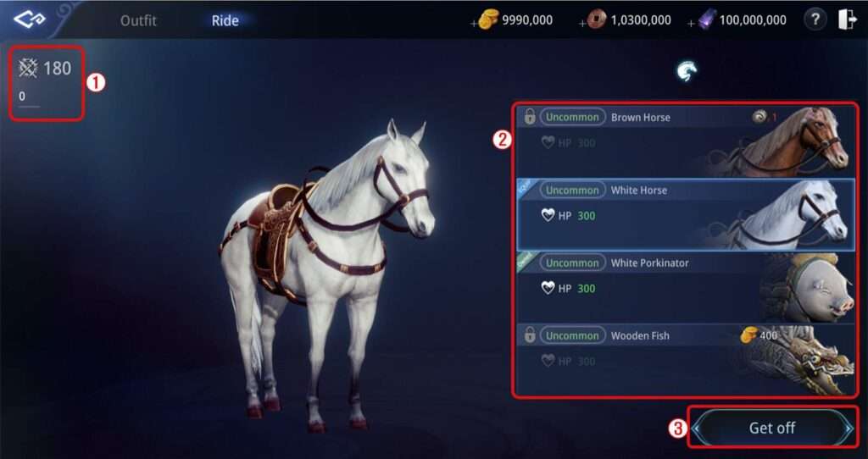Screen dimensions: 868x459
Task: Switch to the Outfit tab
Action: pos(138,20)
